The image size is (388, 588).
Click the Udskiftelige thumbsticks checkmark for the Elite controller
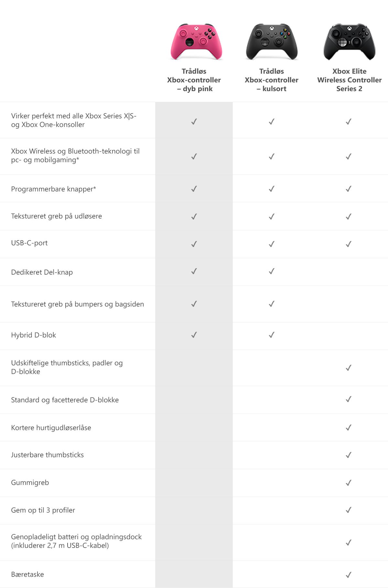[x=349, y=368]
